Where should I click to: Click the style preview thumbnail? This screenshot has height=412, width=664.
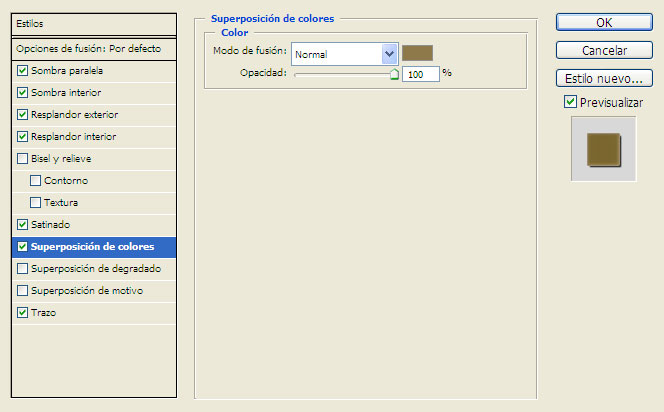tap(603, 149)
